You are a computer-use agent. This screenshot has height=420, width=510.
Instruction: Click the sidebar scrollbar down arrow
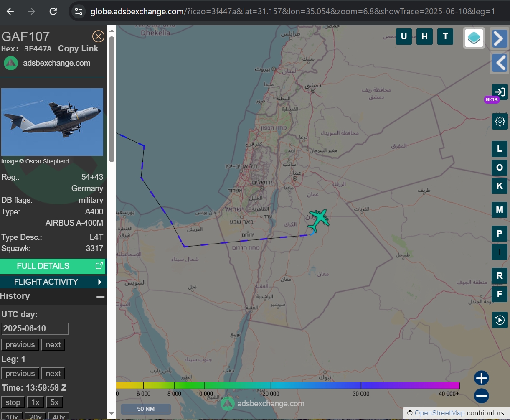coord(112,414)
